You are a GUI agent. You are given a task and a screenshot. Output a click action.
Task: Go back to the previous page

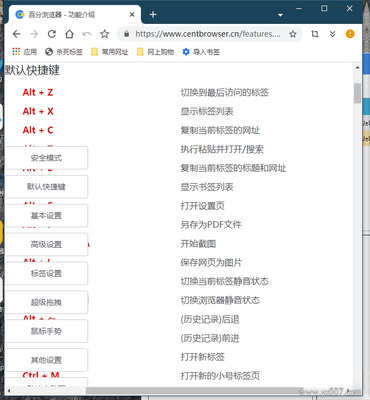point(16,34)
